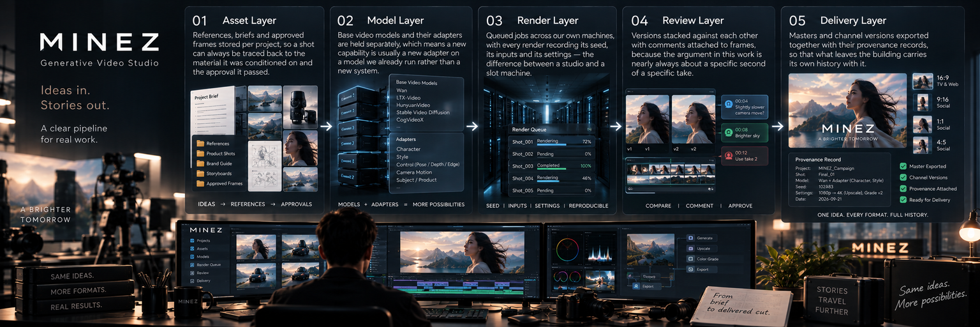Screen dimensions: 980x327
Task: Select the Camera Motion adapter
Action: (414, 172)
